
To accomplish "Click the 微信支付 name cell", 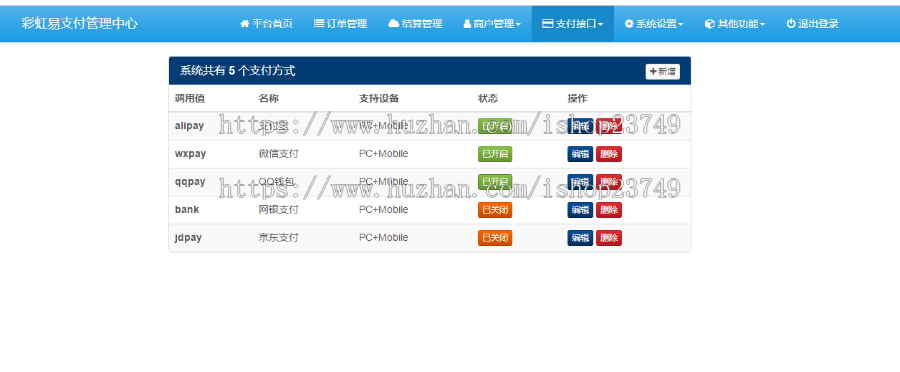I will (278, 154).
